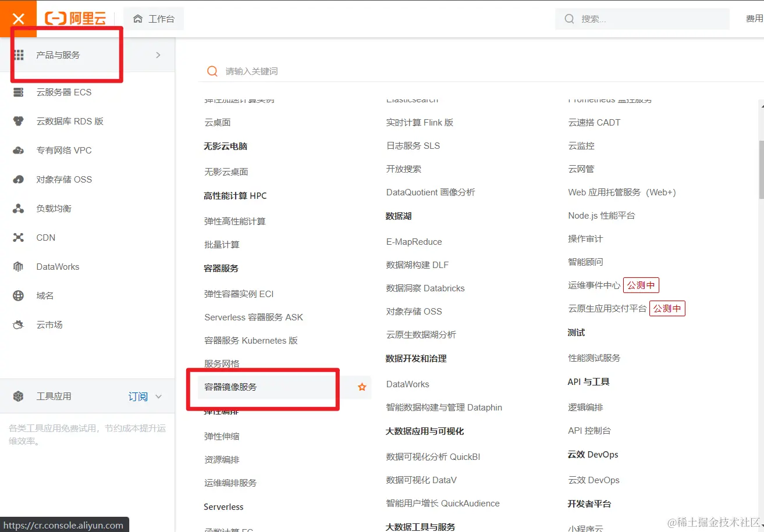Open 数据可视化分析 QuickBI link
Image resolution: width=764 pixels, height=532 pixels.
(433, 457)
